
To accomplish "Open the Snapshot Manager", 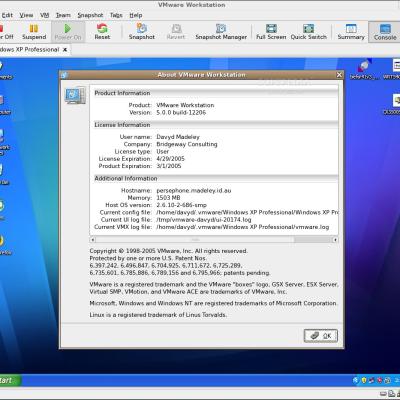I will point(221,32).
